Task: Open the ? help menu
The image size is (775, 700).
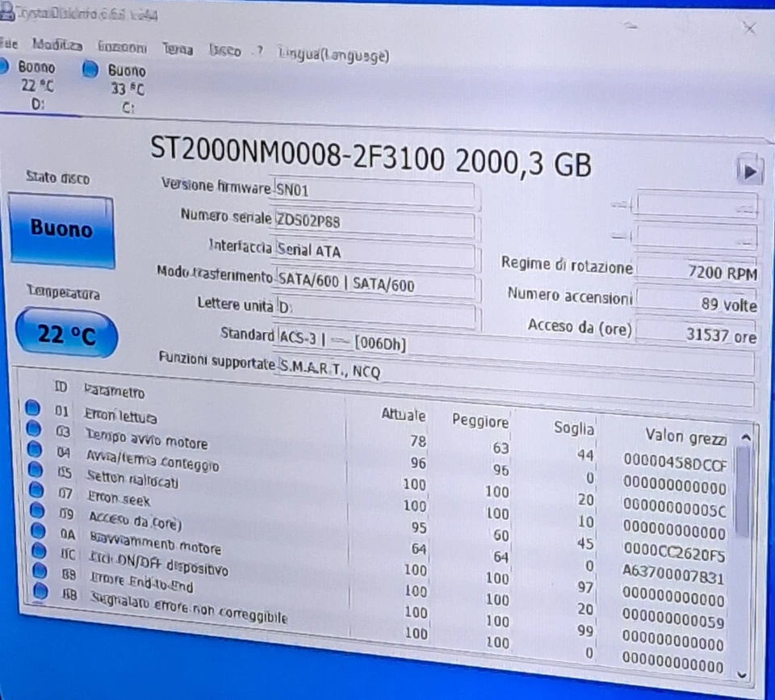Action: [x=260, y=51]
